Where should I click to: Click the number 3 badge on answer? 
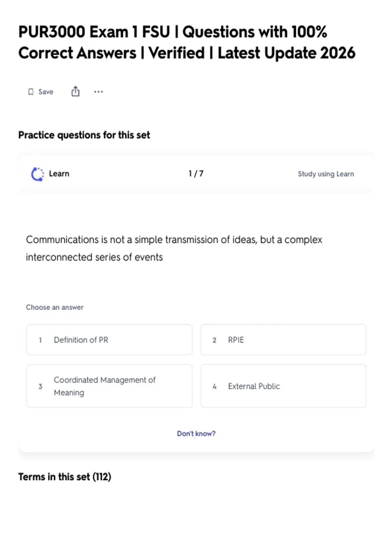(40, 387)
